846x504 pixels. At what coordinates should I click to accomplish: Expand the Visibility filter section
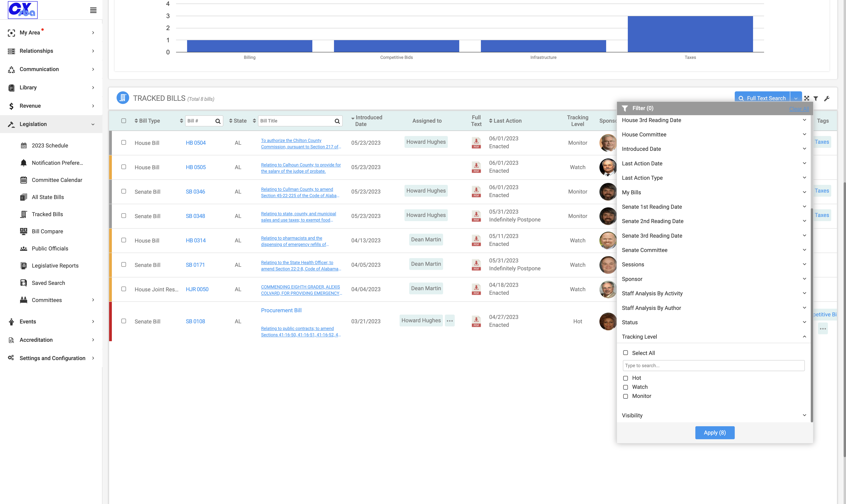713,415
